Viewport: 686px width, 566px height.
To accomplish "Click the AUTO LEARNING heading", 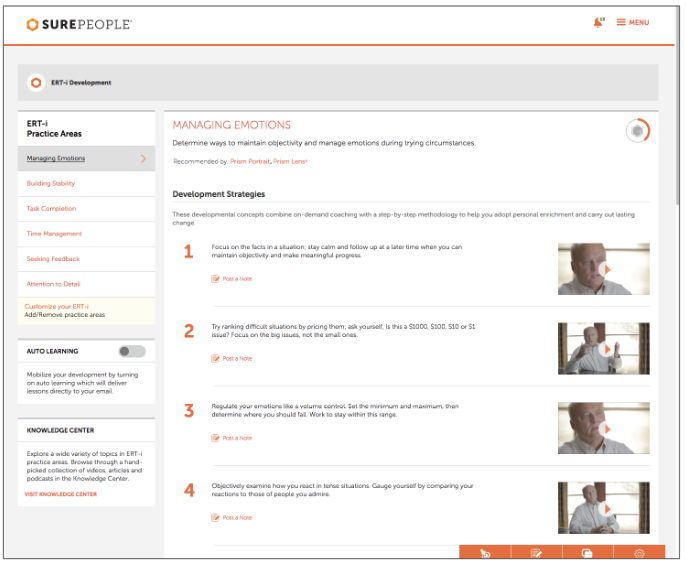I will [52, 351].
